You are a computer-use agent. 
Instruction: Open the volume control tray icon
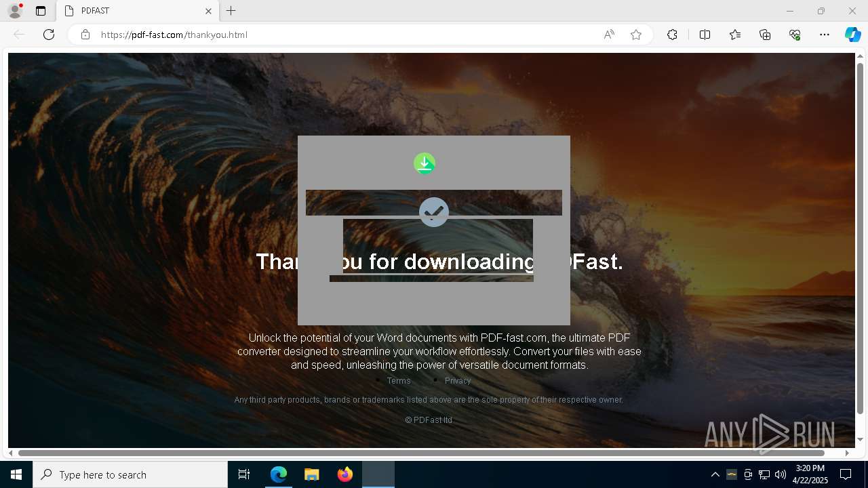pyautogui.click(x=781, y=474)
